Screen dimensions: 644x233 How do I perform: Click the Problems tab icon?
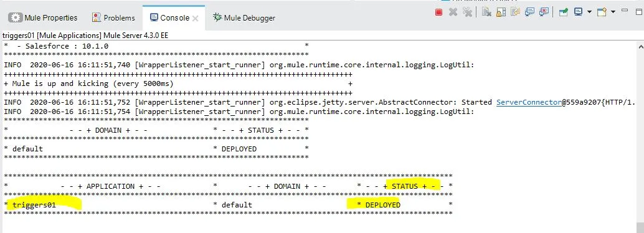[97, 17]
